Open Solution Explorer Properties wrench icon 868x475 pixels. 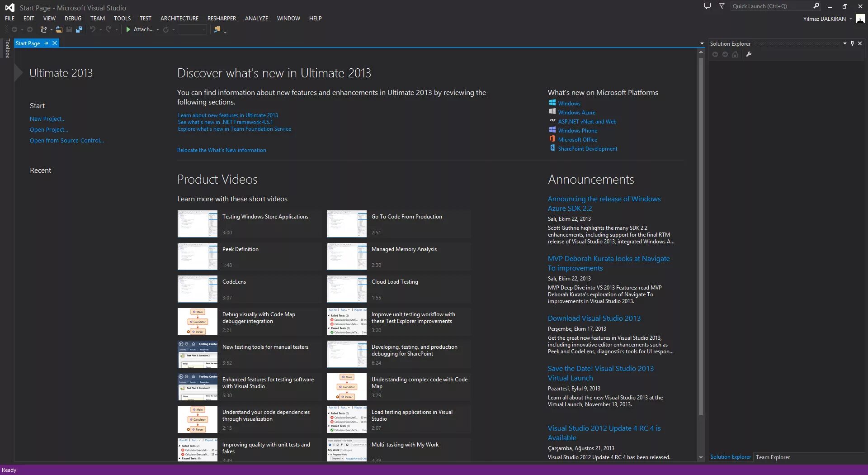(749, 54)
